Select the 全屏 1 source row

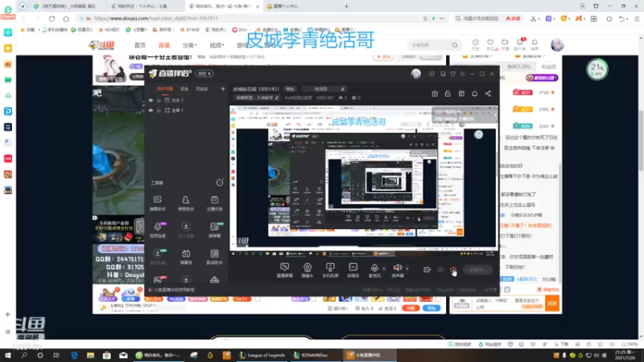tap(187, 110)
